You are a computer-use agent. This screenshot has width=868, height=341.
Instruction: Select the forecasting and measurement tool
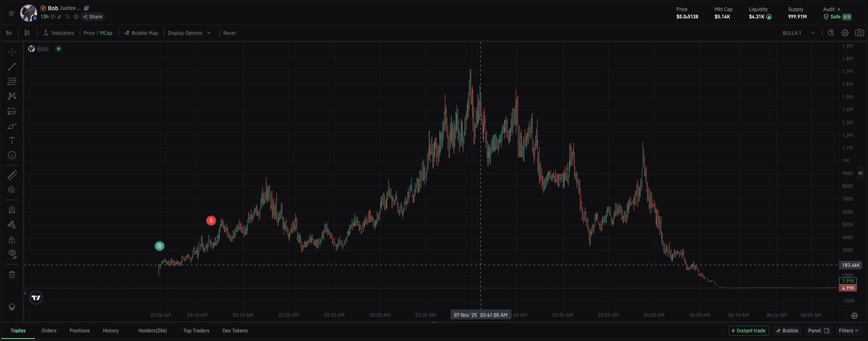click(x=12, y=111)
